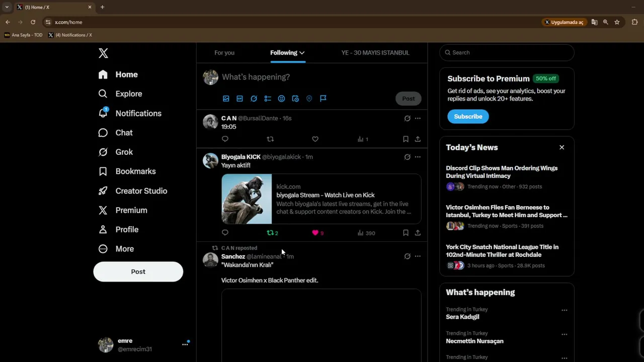Close the Today's News panel
644x362 pixels.
[561, 147]
